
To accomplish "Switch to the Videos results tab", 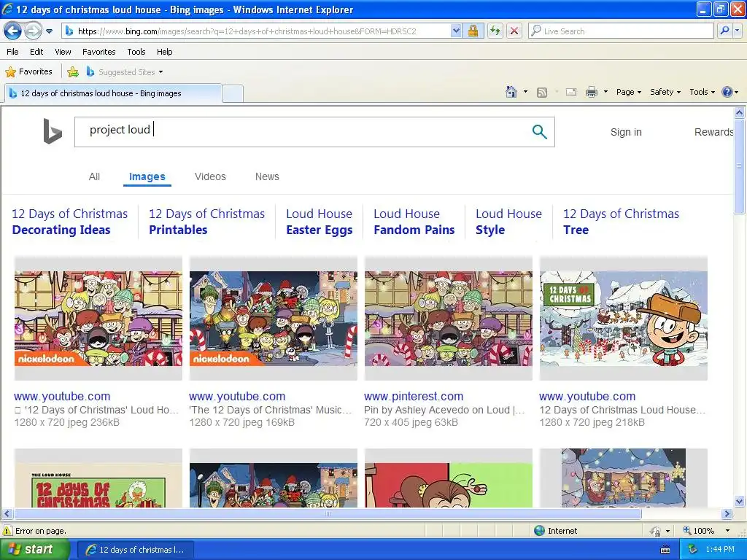I will tap(210, 176).
